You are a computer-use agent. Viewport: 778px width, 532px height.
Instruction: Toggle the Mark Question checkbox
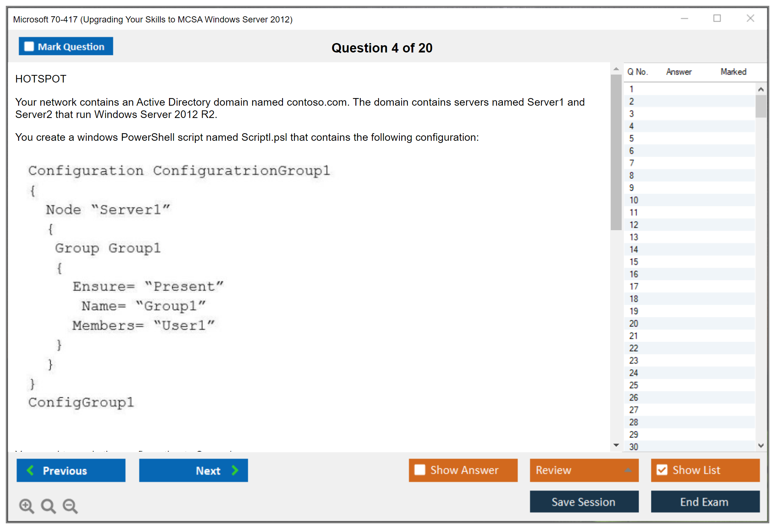(29, 46)
